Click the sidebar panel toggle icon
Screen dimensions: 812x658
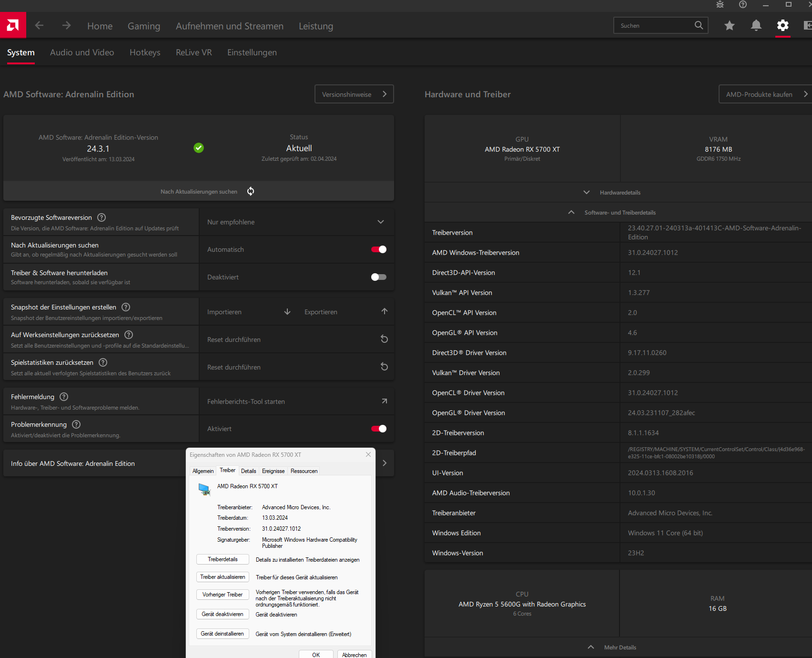pos(807,25)
